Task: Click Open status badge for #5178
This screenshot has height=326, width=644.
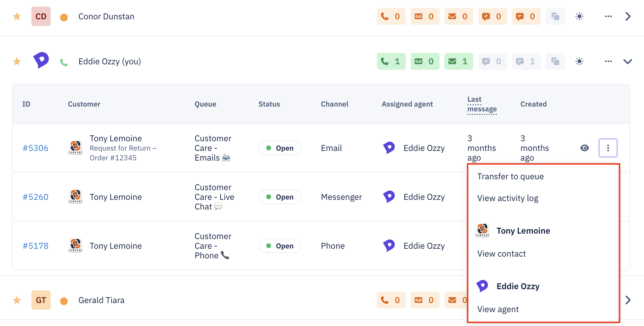Action: (280, 246)
